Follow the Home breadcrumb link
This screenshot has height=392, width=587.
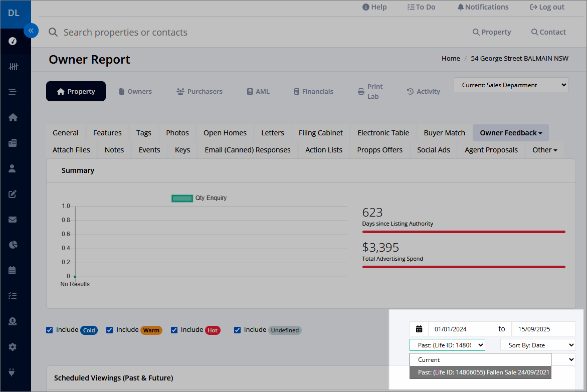coord(451,59)
